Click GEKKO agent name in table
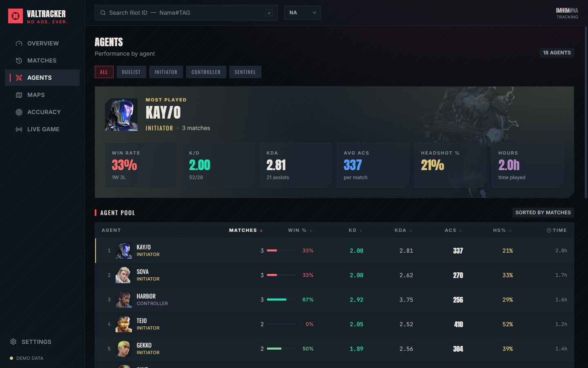This screenshot has width=588, height=368. [x=144, y=346]
